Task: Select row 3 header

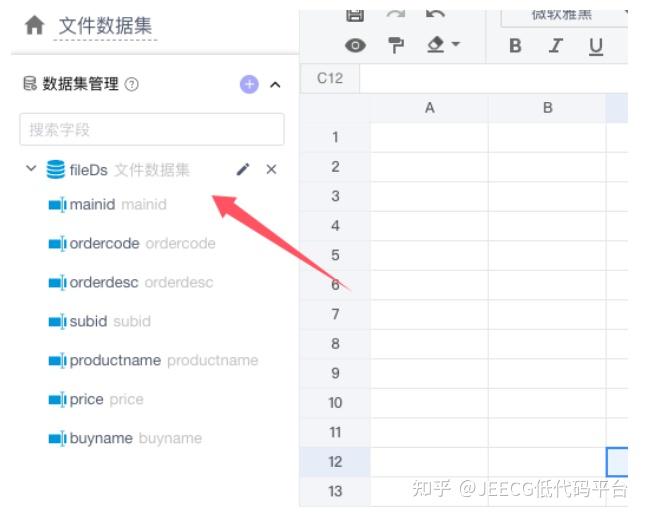Action: click(x=335, y=196)
